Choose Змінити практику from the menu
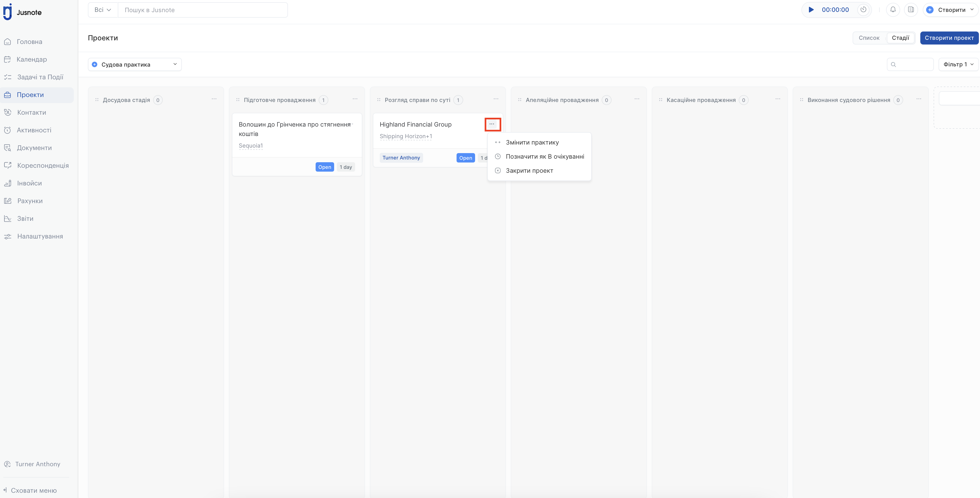Image resolution: width=980 pixels, height=498 pixels. pos(539,143)
